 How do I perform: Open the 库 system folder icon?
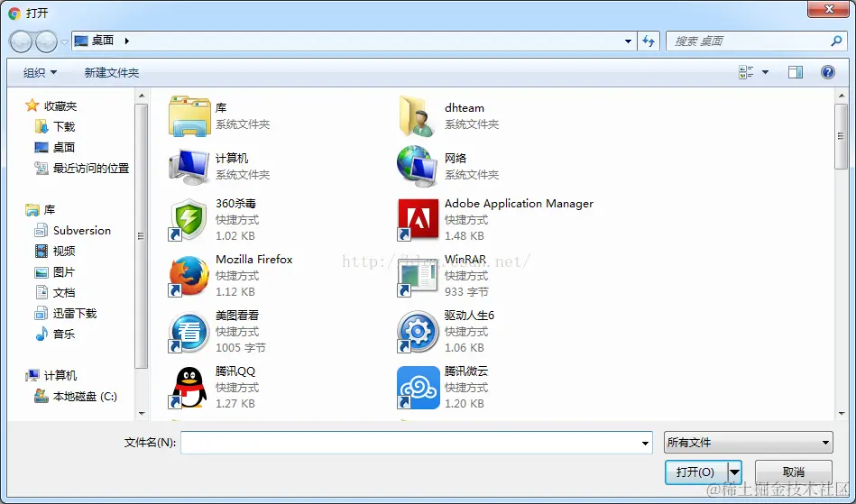(x=189, y=115)
